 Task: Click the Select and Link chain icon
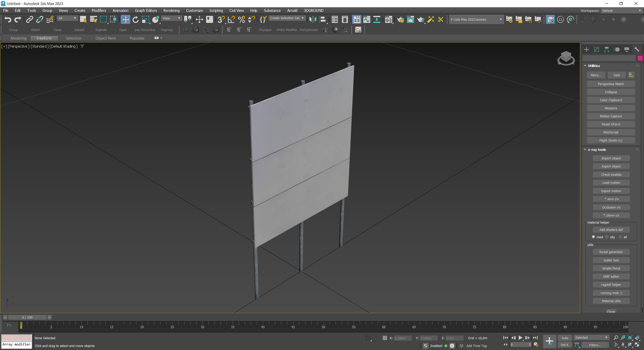[29, 20]
